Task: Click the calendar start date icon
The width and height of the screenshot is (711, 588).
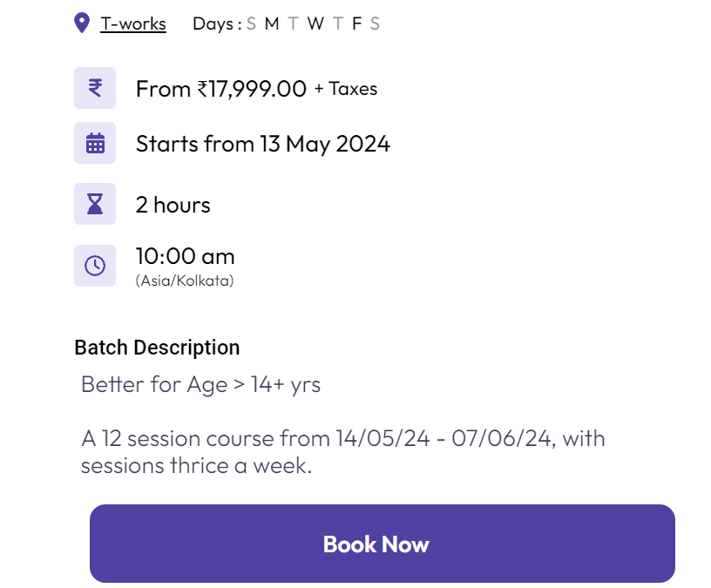Action: click(x=95, y=144)
